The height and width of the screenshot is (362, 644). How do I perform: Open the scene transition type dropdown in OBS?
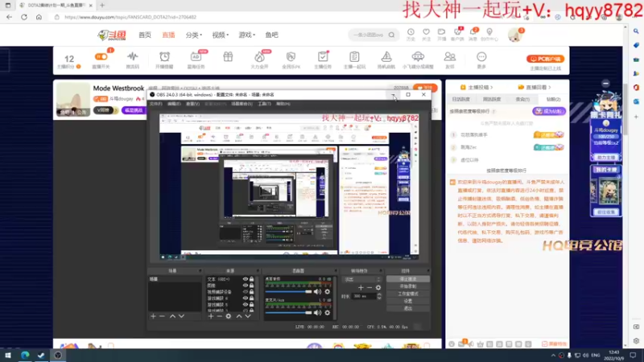(361, 279)
